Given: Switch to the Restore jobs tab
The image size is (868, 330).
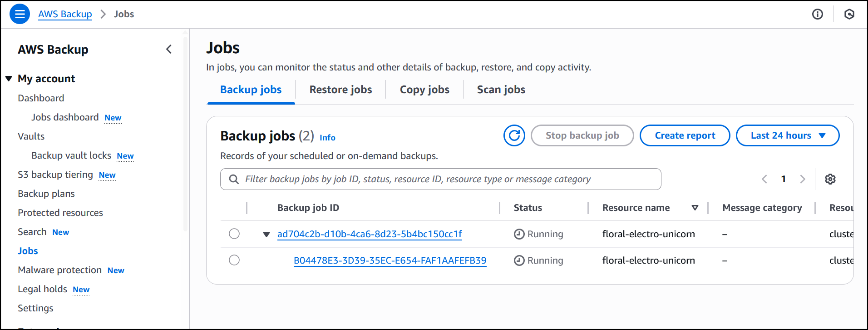Looking at the screenshot, I should pos(340,90).
